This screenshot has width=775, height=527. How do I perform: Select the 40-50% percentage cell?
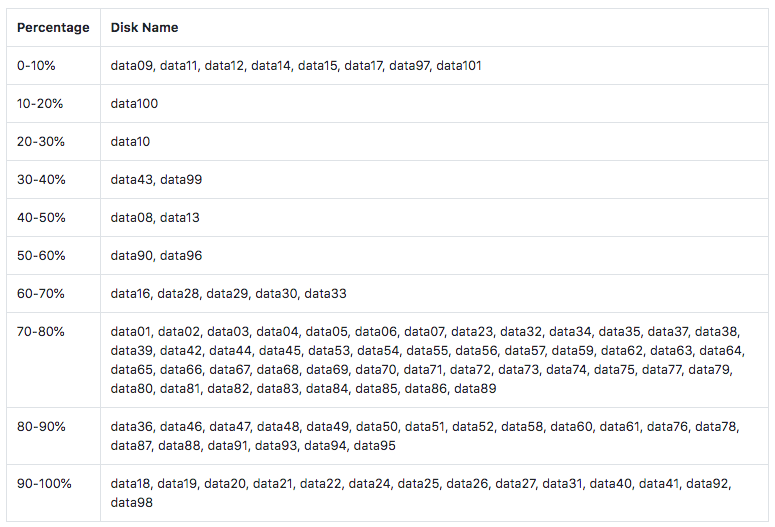[x=41, y=218]
